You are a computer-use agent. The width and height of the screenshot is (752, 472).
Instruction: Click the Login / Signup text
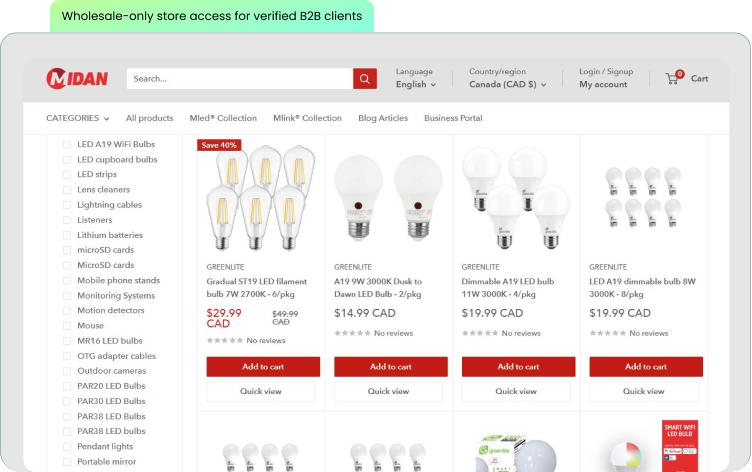[606, 71]
